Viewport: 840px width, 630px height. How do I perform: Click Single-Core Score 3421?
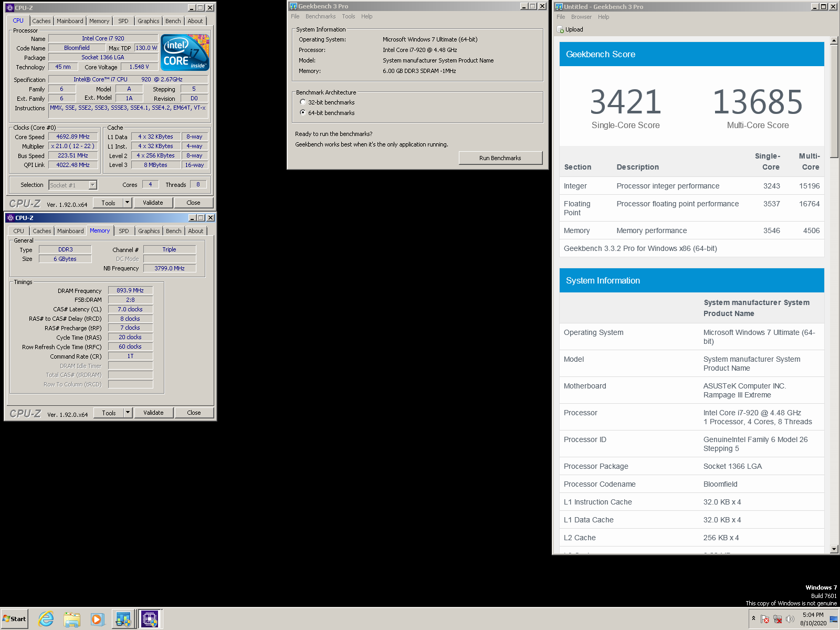[x=625, y=102]
